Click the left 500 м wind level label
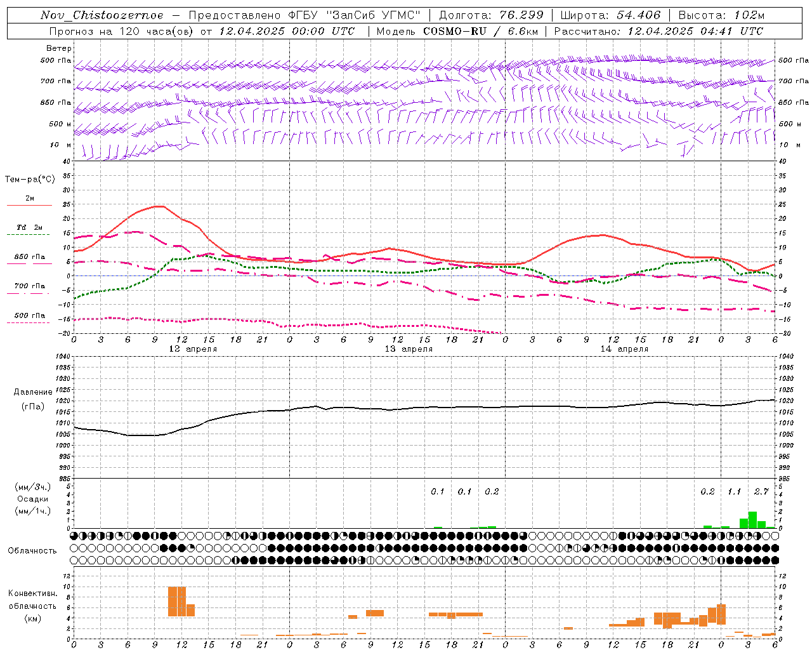Image resolution: width=812 pixels, height=650 pixels. coord(60,124)
